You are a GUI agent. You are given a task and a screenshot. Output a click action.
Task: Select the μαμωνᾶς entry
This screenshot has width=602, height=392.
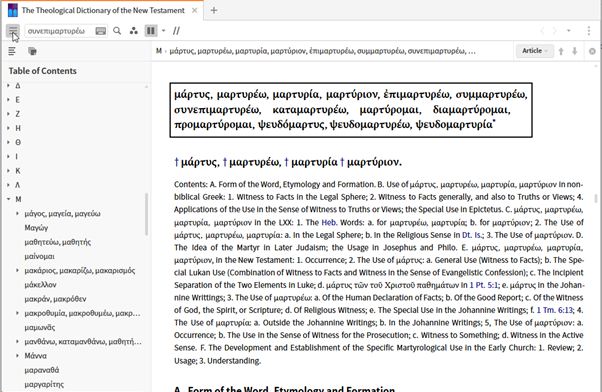[40, 327]
